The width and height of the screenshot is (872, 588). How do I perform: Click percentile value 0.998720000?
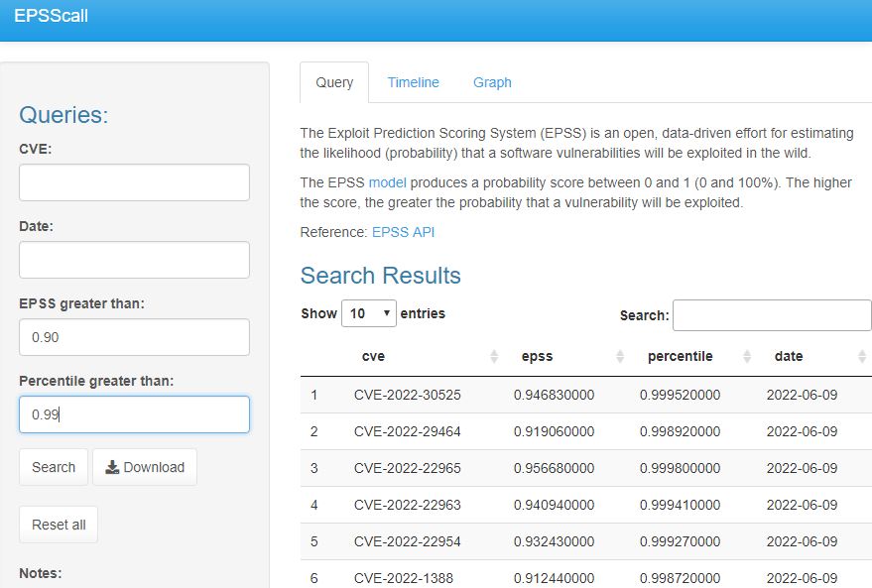coord(680,578)
